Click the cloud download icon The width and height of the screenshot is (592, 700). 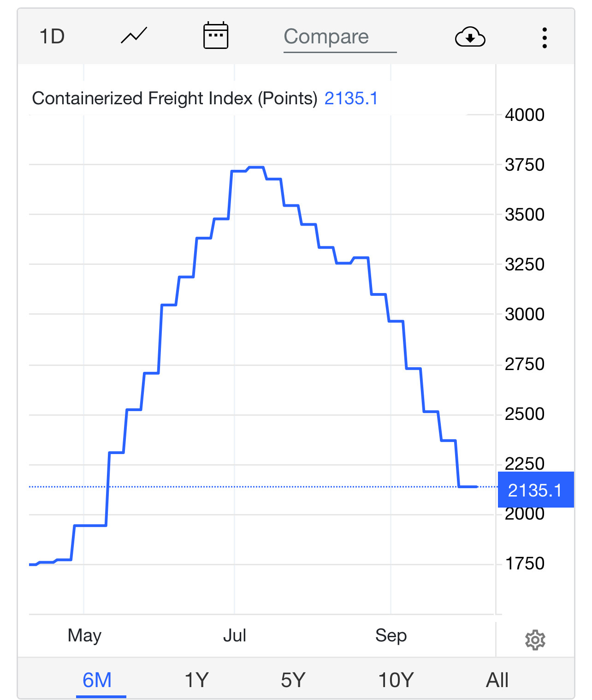pyautogui.click(x=470, y=37)
